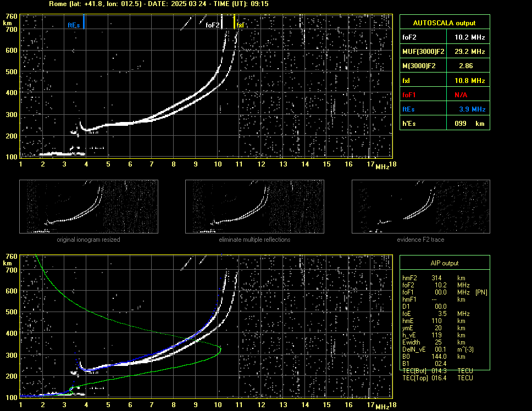
Task: Select the B0 value 144.0 in AIP output
Action: (x=439, y=357)
